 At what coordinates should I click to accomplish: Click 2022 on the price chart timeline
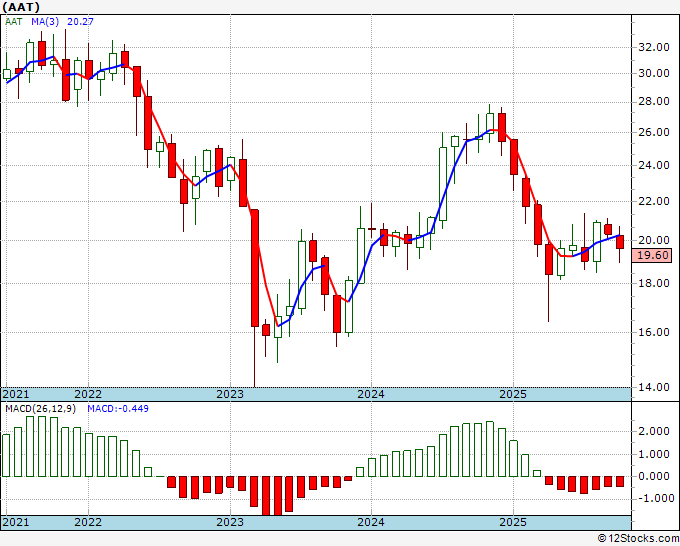coord(88,394)
